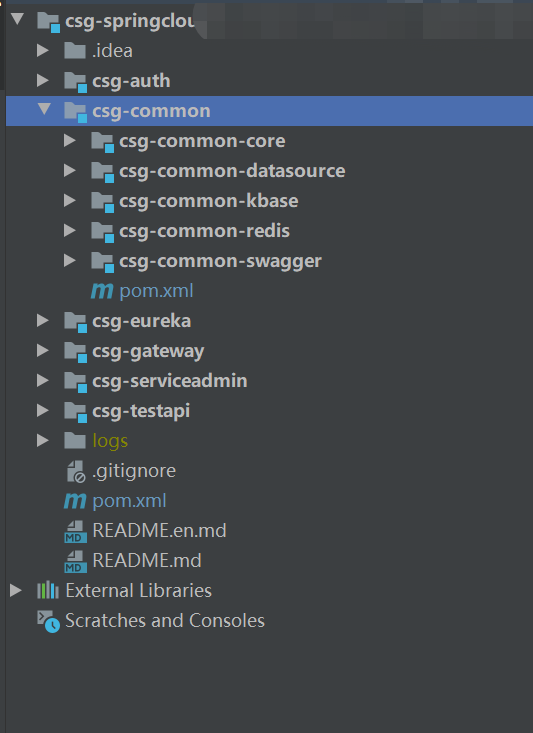Select the README.md markdown file icon
The height and width of the screenshot is (733, 533).
[x=75, y=561]
